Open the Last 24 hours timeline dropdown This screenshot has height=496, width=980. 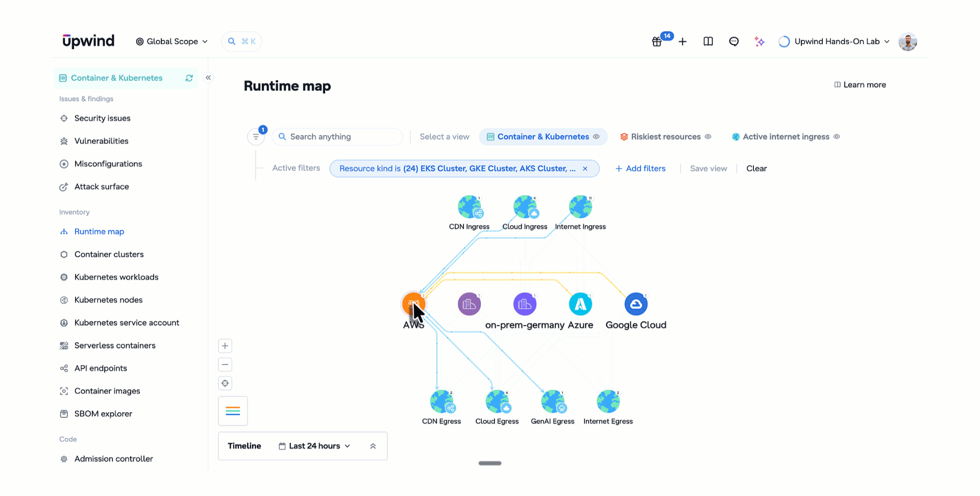point(314,446)
